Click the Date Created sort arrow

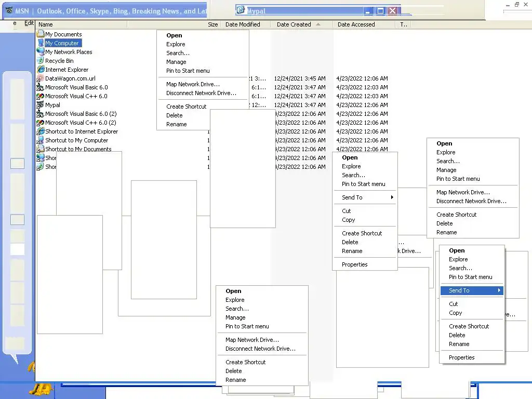click(x=318, y=24)
